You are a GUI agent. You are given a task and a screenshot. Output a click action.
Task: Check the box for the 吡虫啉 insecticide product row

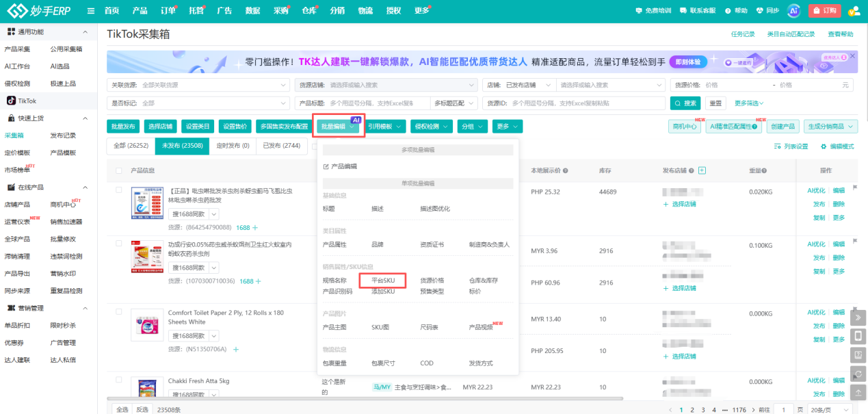coord(119,190)
